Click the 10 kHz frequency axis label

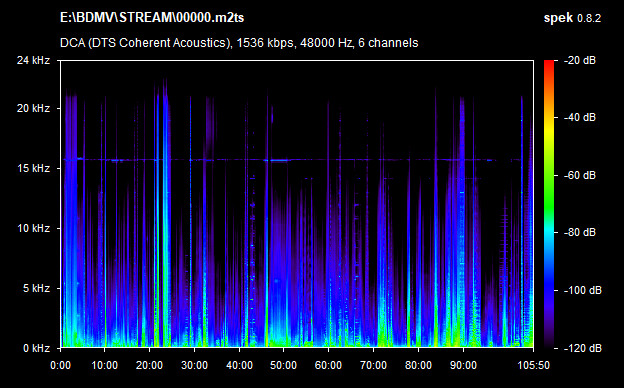tap(33, 228)
